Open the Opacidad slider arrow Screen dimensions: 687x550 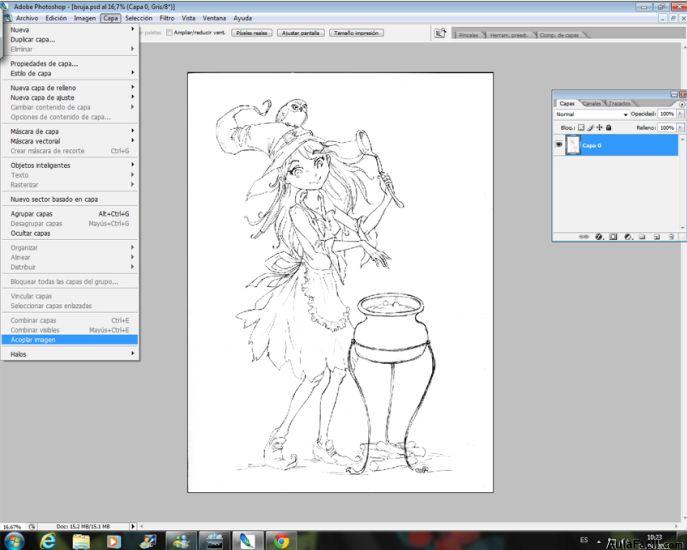point(680,114)
